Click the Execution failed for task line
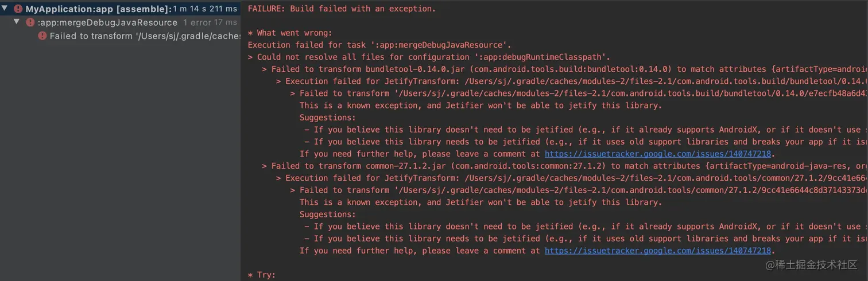Viewport: 868px width, 281px height. 379,45
